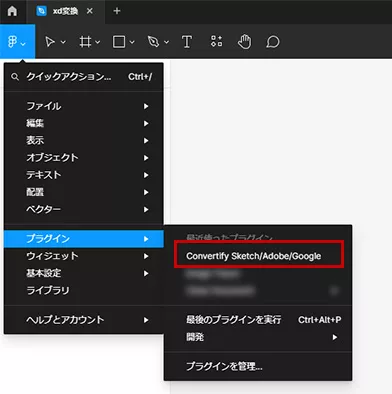Expand Move tool options chevron
Image resolution: width=392 pixels, height=394 pixels.
coord(63,42)
